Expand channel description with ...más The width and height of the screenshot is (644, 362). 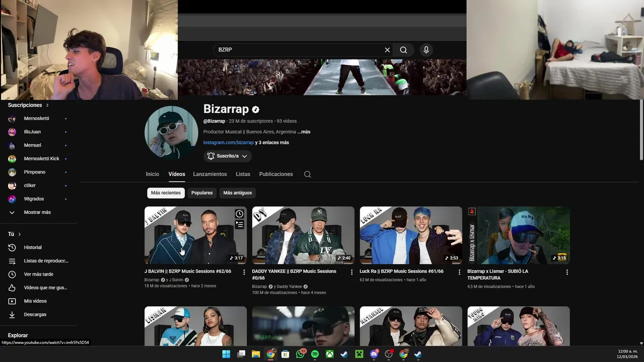304,132
